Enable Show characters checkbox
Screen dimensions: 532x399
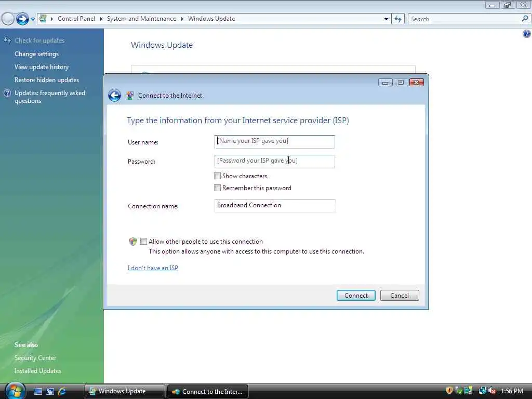tap(218, 176)
